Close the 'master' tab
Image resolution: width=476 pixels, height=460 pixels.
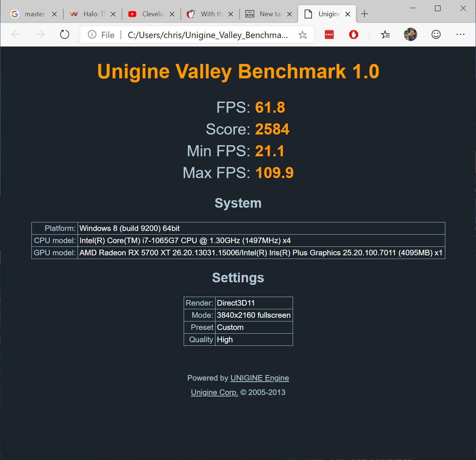(54, 14)
